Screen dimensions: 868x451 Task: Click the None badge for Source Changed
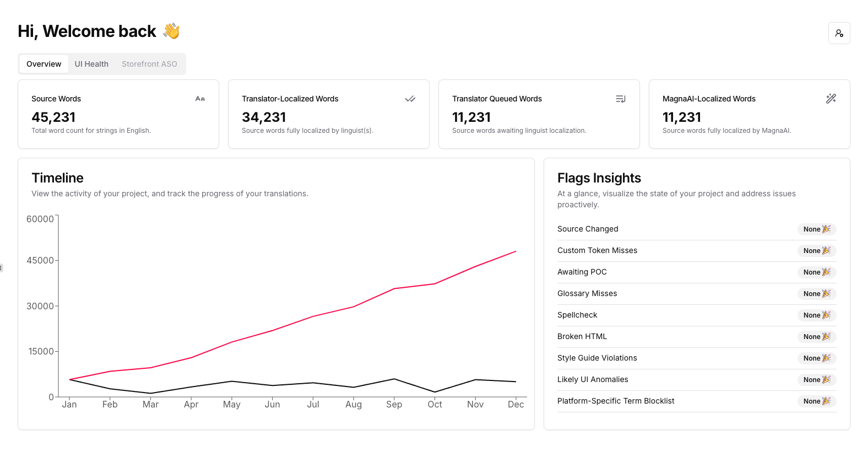[817, 229]
